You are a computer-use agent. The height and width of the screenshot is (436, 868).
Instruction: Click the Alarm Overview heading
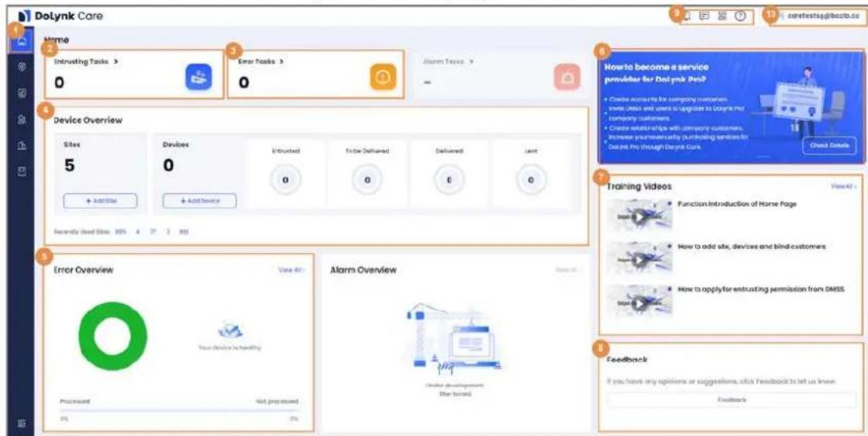click(x=363, y=270)
